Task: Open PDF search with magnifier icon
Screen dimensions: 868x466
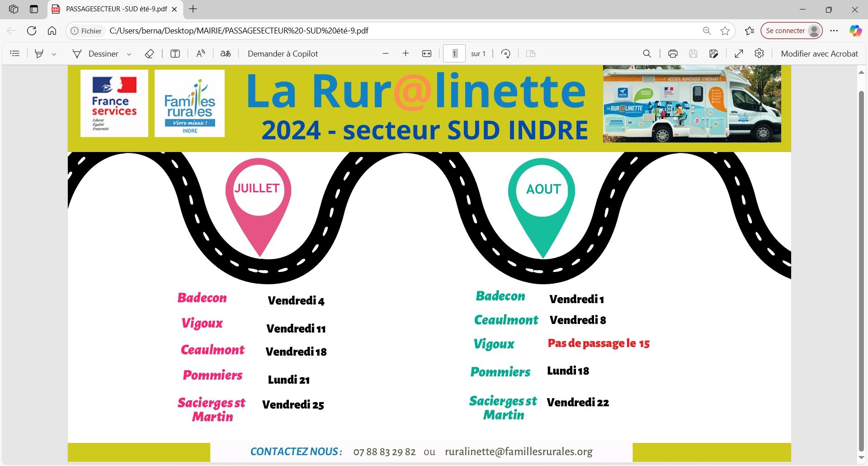Action: pyautogui.click(x=647, y=53)
